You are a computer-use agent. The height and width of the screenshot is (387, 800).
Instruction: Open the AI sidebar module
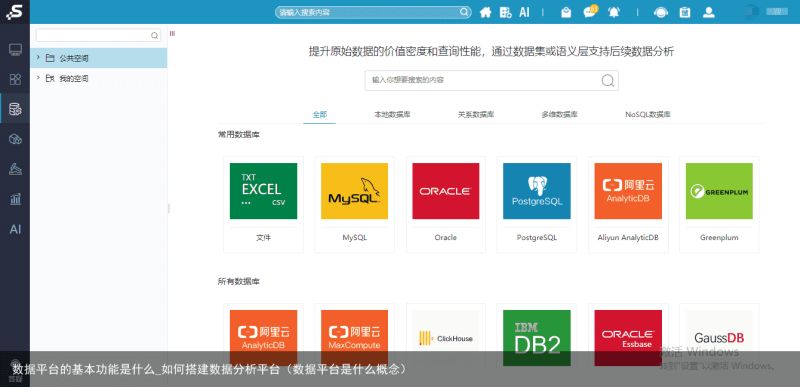click(15, 229)
